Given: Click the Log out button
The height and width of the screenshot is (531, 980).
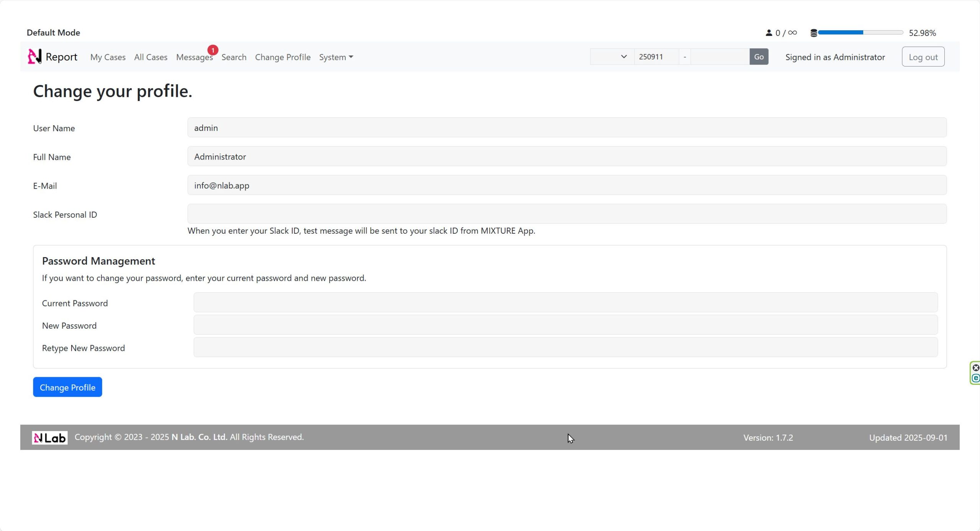Looking at the screenshot, I should pos(923,57).
